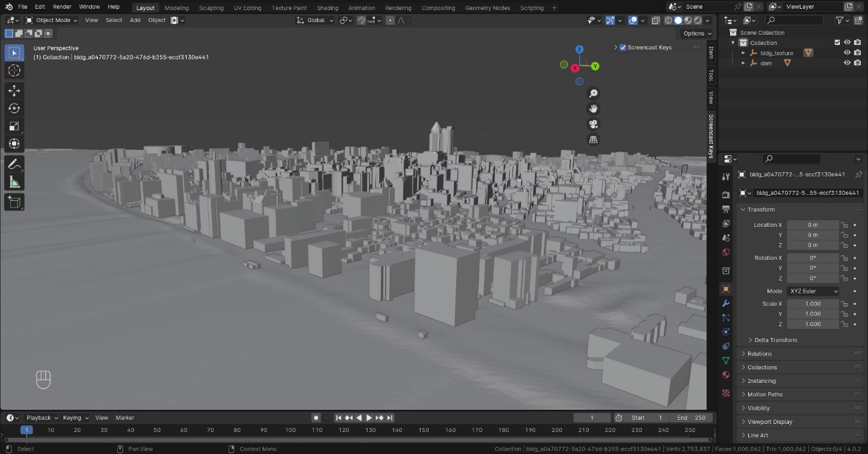Pick the Scale tool
This screenshot has width=868, height=454.
pos(14,126)
